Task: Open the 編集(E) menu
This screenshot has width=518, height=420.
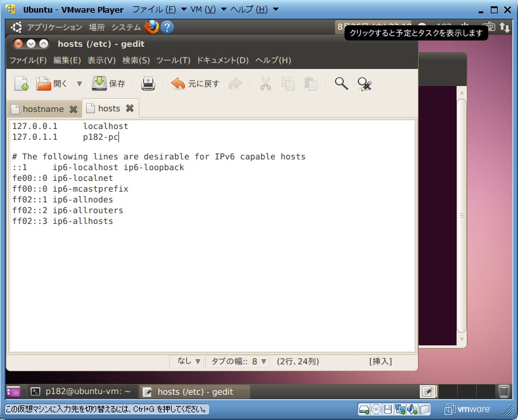Action: click(67, 60)
